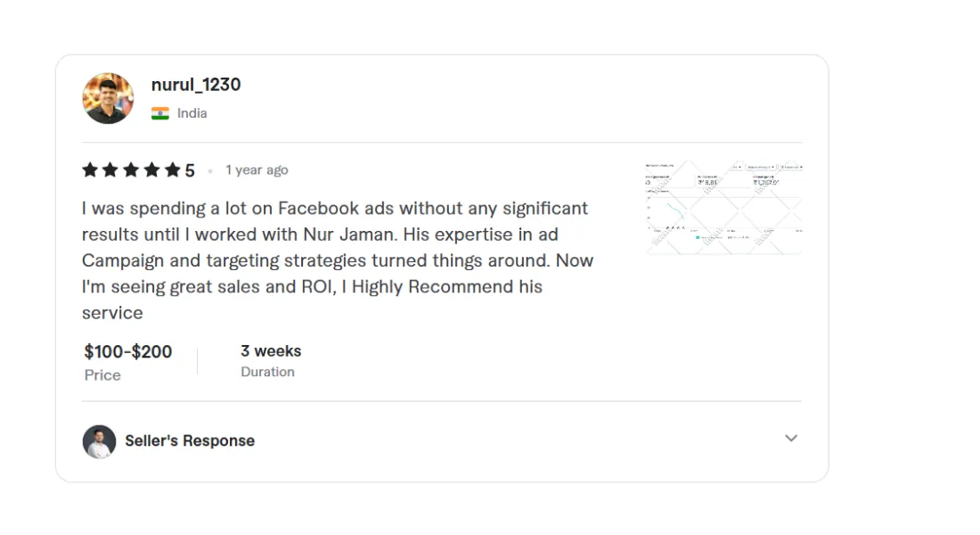Image resolution: width=980 pixels, height=535 pixels.
Task: Click the first star in the rating
Action: point(90,170)
